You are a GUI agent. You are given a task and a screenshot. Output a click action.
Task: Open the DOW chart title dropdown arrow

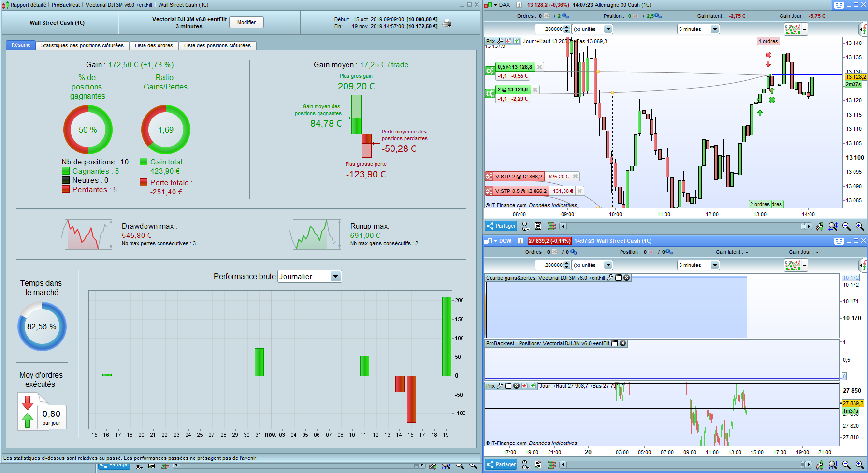[495, 241]
